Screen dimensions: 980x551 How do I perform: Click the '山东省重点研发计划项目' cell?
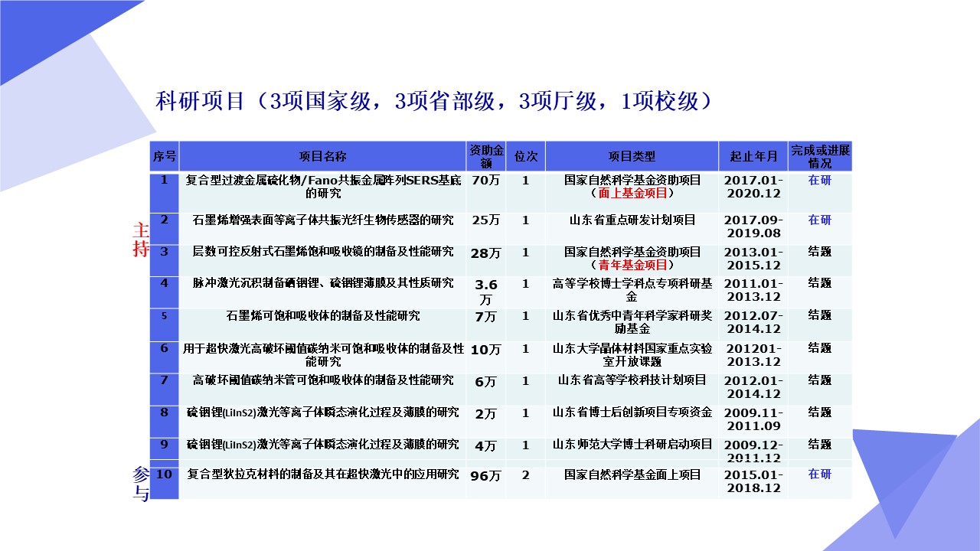(632, 220)
